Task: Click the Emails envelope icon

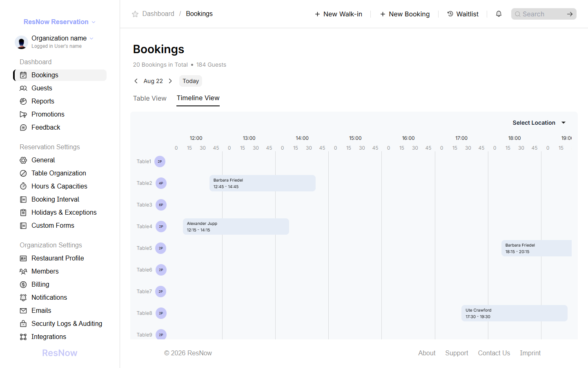Action: point(23,311)
